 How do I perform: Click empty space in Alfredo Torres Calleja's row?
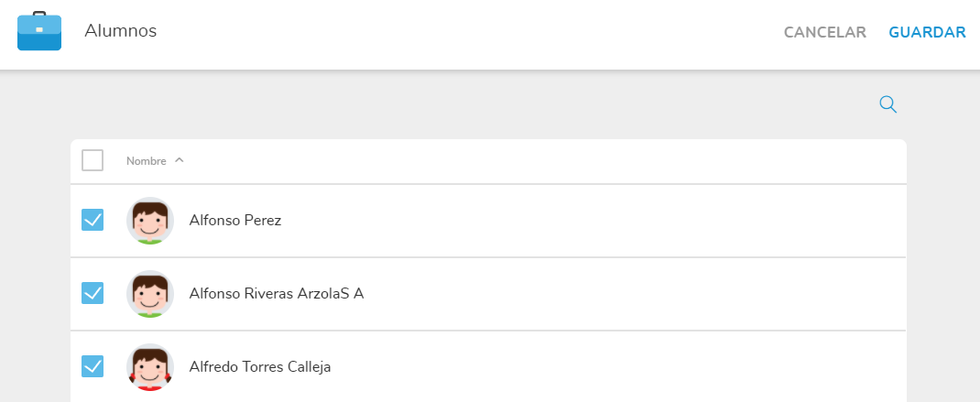click(x=595, y=367)
